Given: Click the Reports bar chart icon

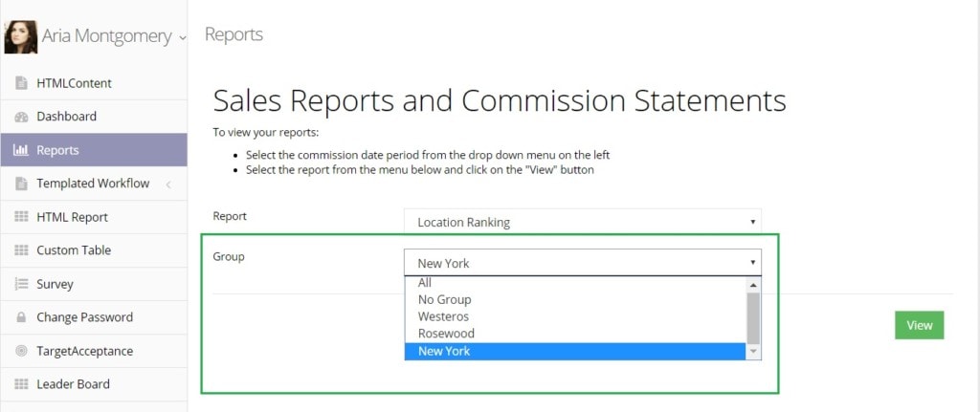Looking at the screenshot, I should point(21,150).
